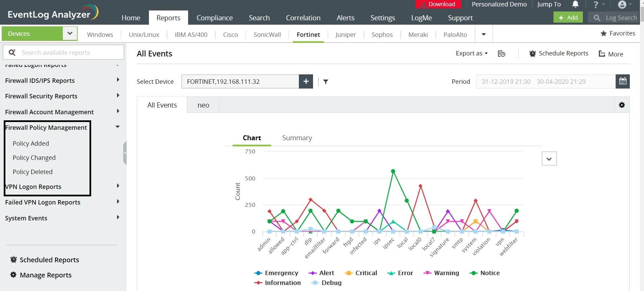
Task: Open the Manage Reports link
Action: pos(46,275)
